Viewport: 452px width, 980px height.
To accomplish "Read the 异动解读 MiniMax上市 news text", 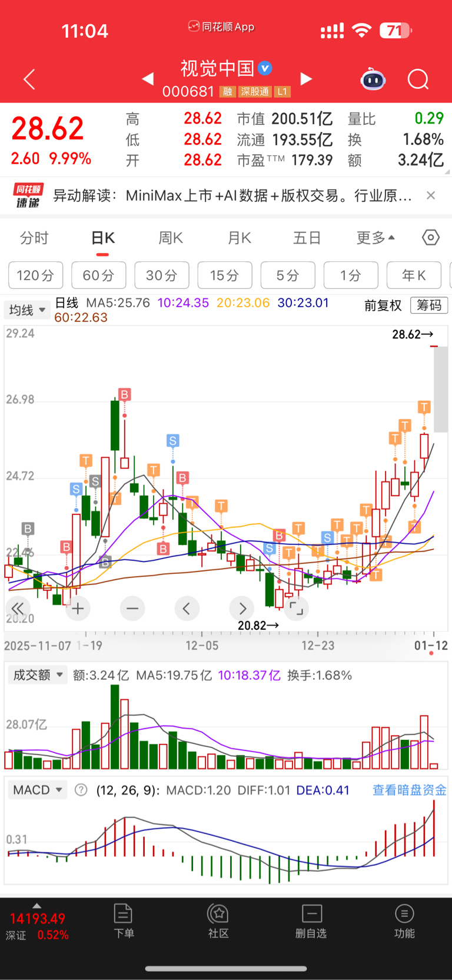I will coord(232,195).
